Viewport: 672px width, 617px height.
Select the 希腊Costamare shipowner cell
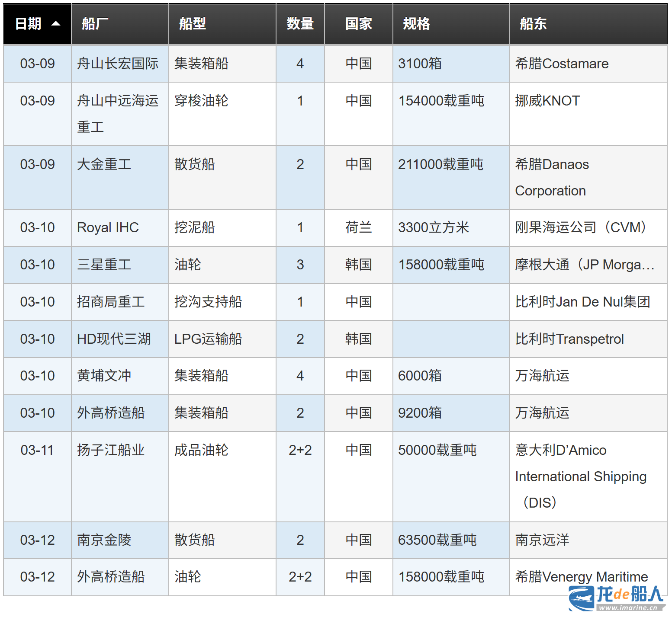coord(562,64)
